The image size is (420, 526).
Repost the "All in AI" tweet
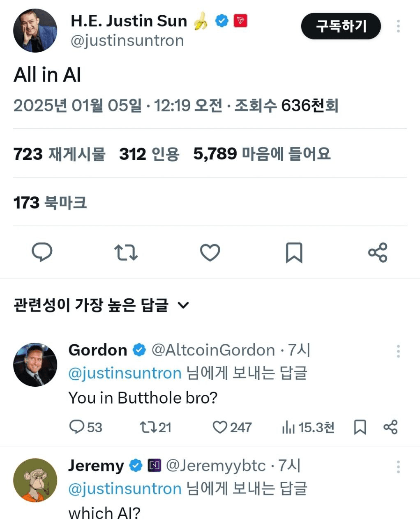pos(126,252)
